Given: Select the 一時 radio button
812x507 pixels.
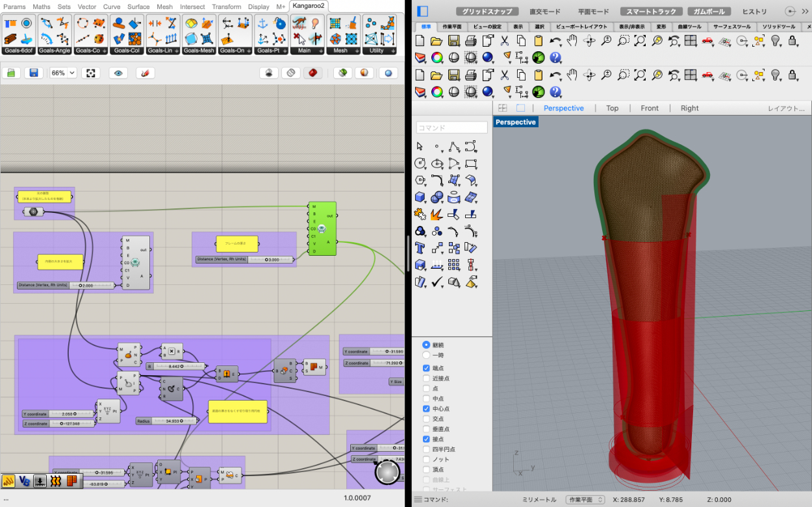Looking at the screenshot, I should pyautogui.click(x=426, y=355).
